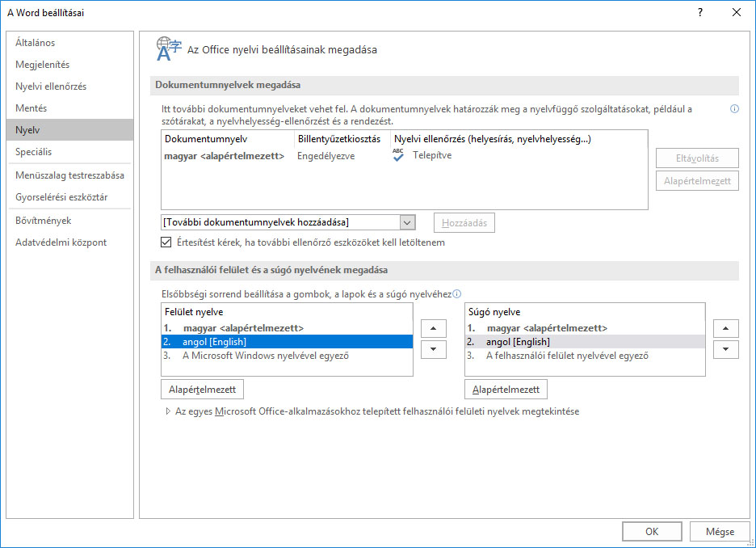The width and height of the screenshot is (756, 548).
Task: Click Alapértelmezett button beside document languages
Action: coord(697,181)
